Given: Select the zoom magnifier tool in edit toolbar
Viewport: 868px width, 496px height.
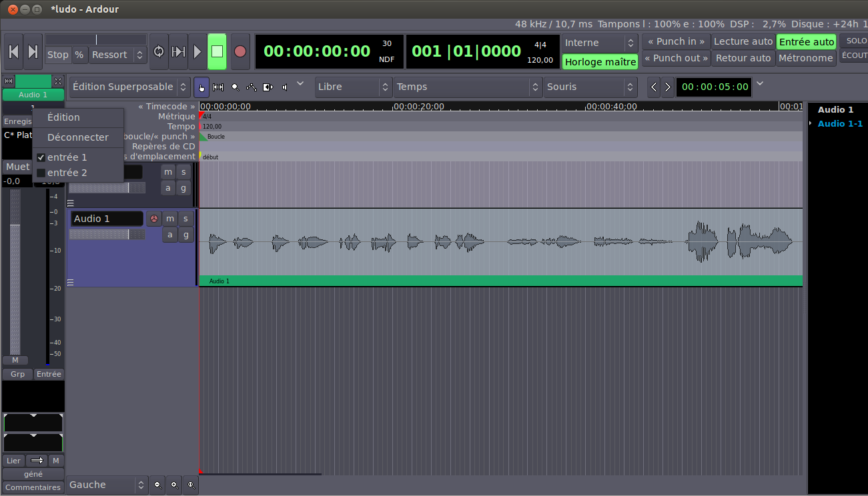Looking at the screenshot, I should 235,87.
